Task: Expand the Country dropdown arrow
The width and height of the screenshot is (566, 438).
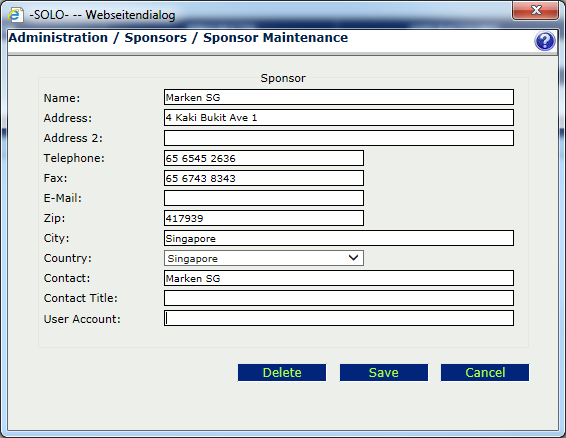Action: (353, 258)
